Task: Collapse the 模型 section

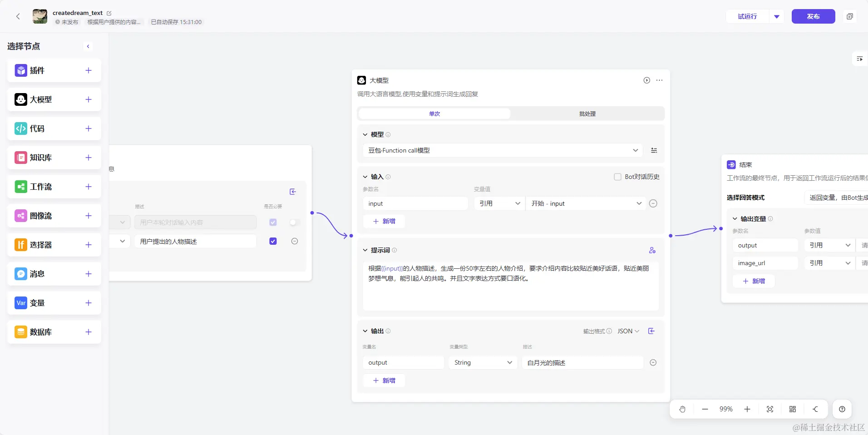Action: (365, 134)
